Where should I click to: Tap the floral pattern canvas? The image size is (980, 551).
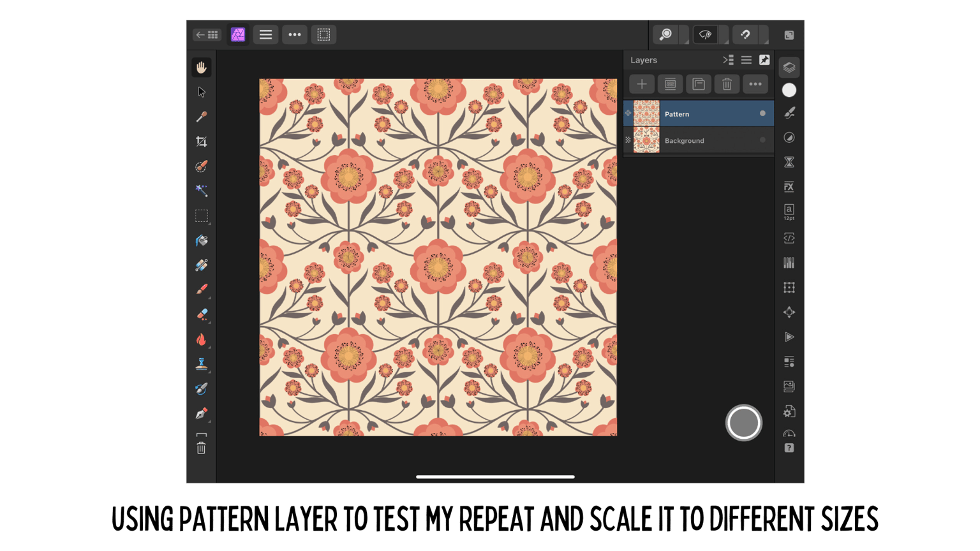click(438, 258)
